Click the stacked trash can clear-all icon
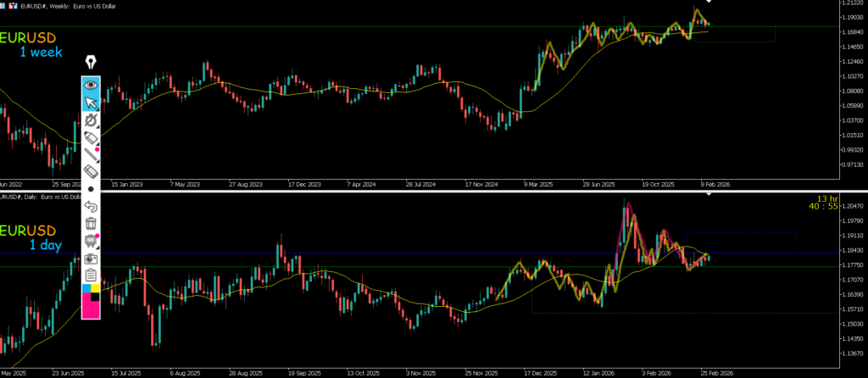The height and width of the screenshot is (378, 868). [91, 241]
